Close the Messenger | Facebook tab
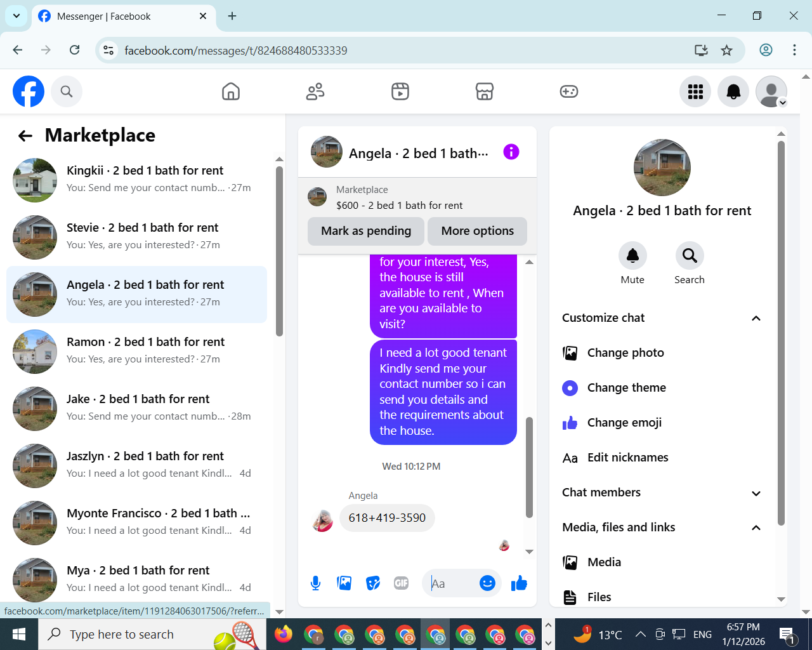The image size is (812, 650). pos(203,16)
